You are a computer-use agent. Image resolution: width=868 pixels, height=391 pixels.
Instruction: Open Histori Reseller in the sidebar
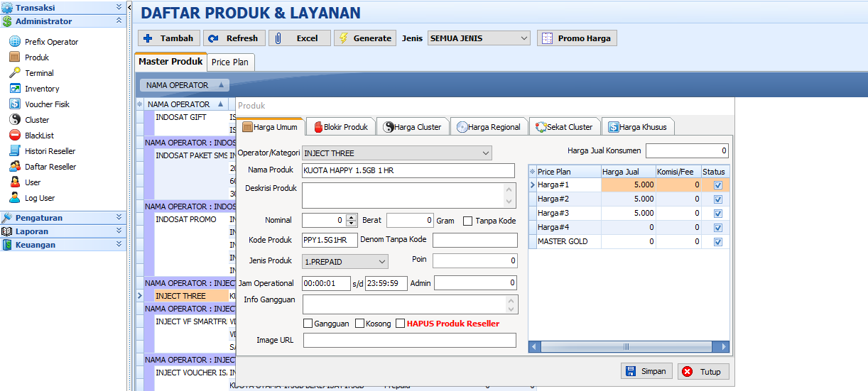pyautogui.click(x=50, y=151)
